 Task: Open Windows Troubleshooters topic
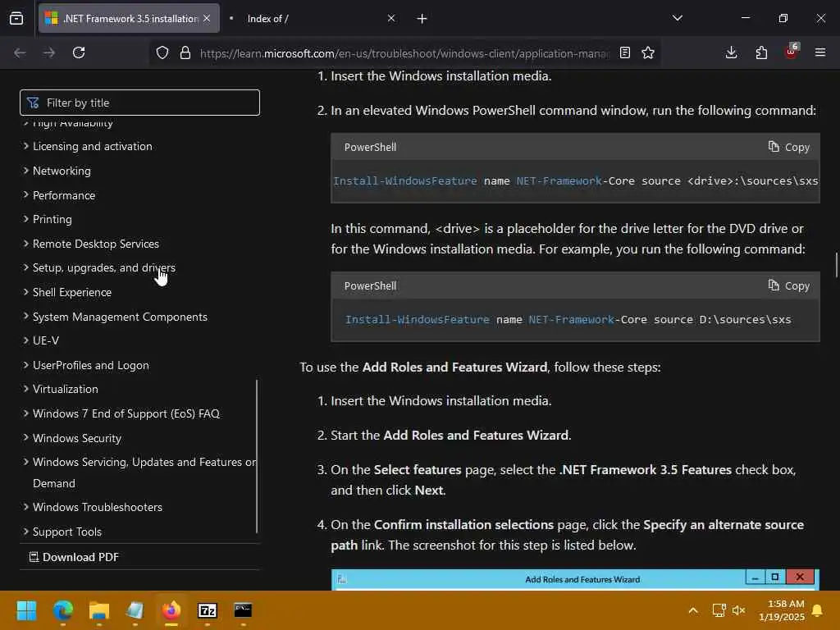pos(97,507)
